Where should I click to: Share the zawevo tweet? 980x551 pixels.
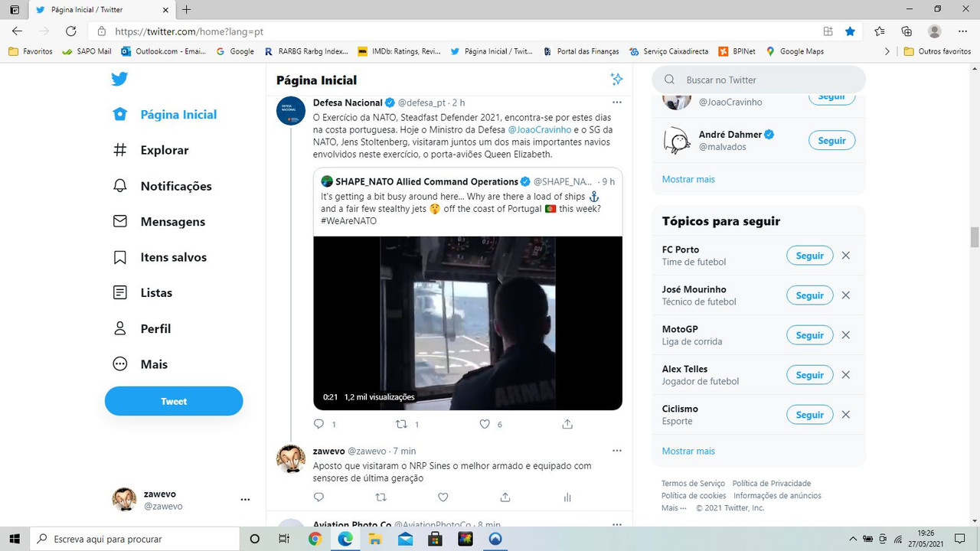pos(505,497)
